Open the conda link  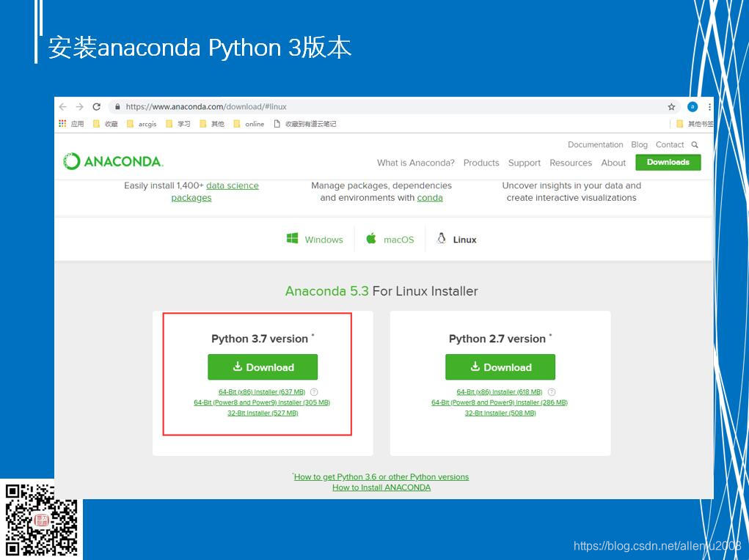429,198
